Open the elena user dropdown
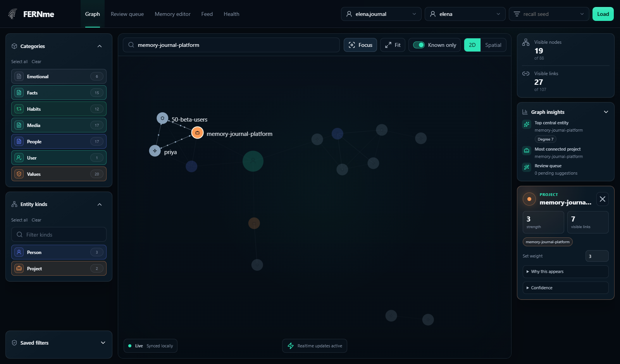Screen dimensions: 620x364 pos(465,14)
